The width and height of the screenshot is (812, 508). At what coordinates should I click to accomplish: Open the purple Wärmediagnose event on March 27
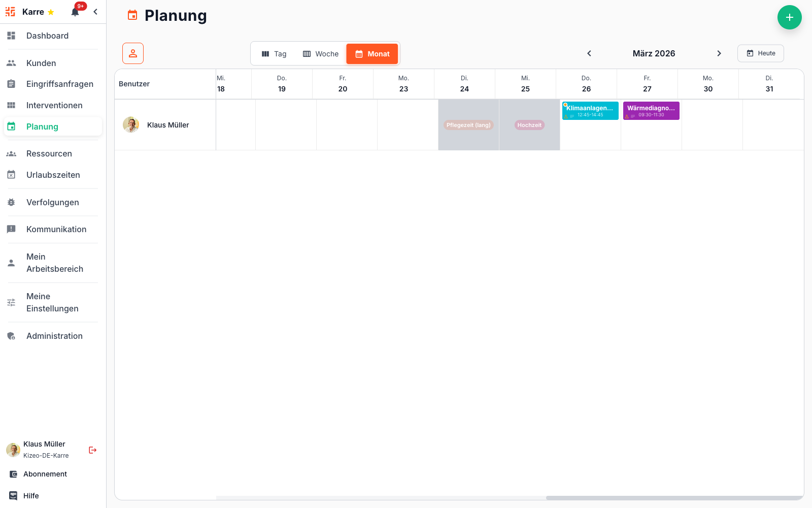(x=651, y=110)
